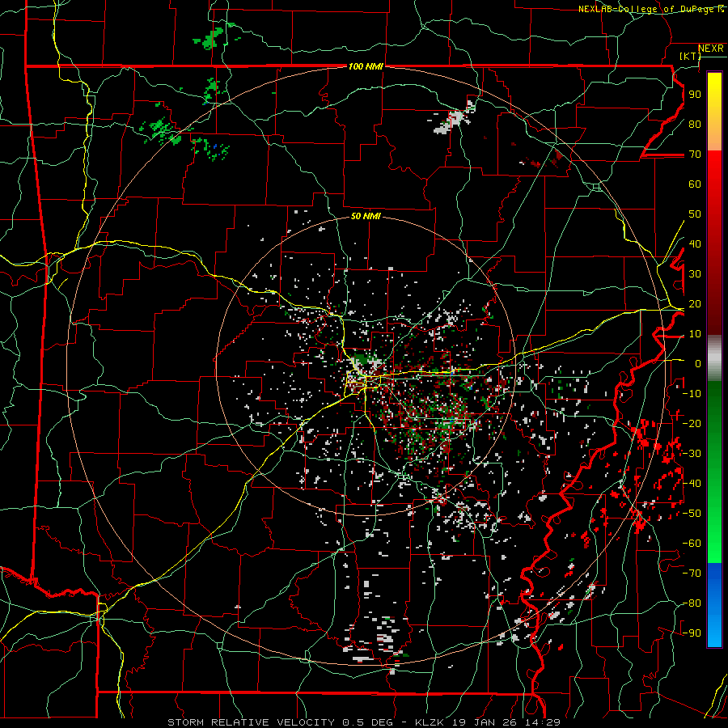Pick the red segment of the color bar
This screenshot has width=728, height=728.
click(714, 243)
